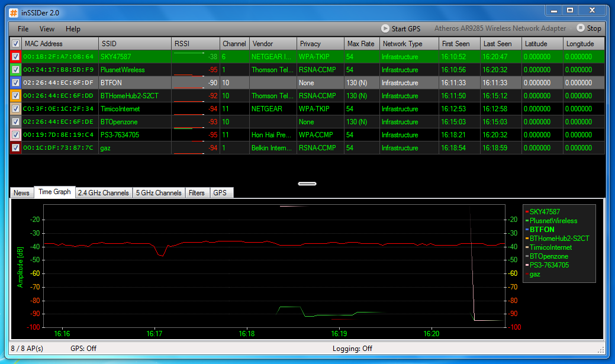Select the Atheros AR9285 Wireless Network Adapter label

tap(500, 28)
